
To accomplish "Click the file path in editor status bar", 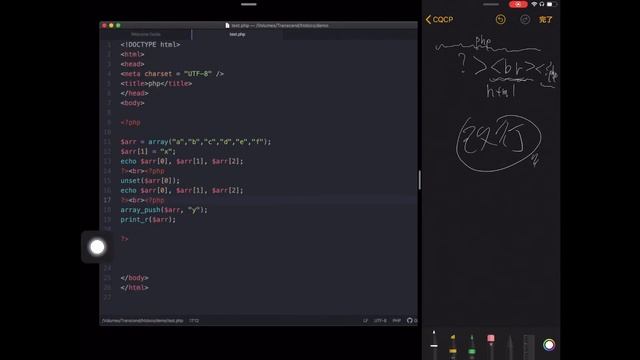I will [x=142, y=320].
